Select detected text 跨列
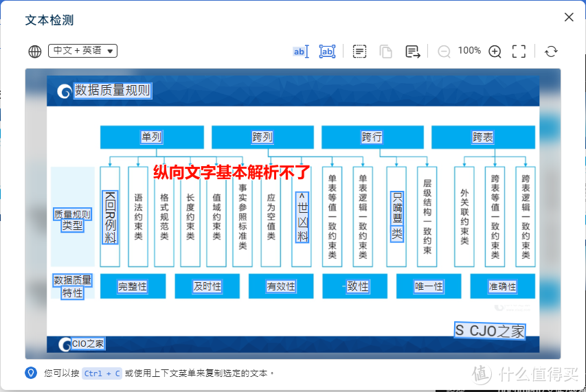 [262, 137]
